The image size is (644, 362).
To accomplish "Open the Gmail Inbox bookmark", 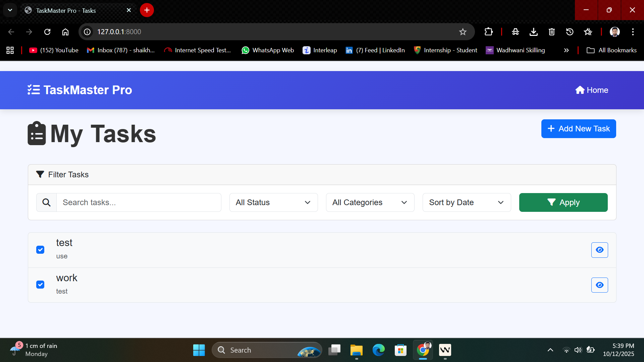I will tap(121, 50).
